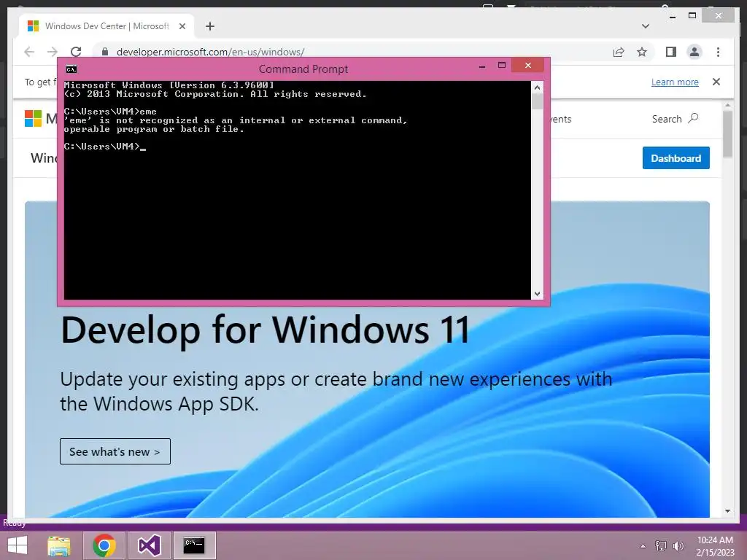This screenshot has width=747, height=560.
Task: Click Command Prompt scrollbar down arrow
Action: 537,294
